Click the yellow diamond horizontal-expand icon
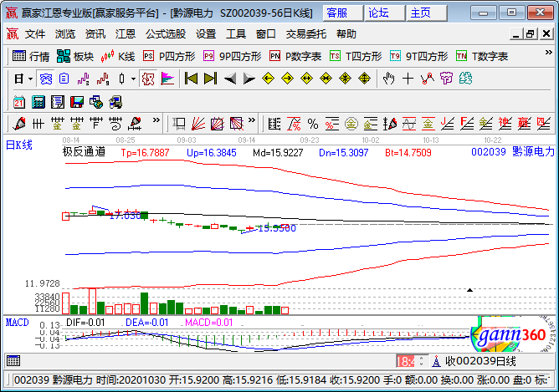559x392 pixels. [306, 79]
